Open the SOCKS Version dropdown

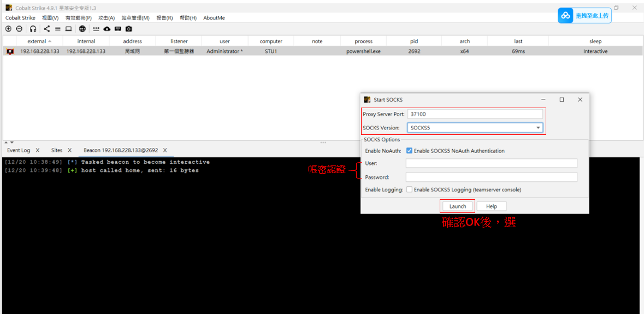click(475, 128)
